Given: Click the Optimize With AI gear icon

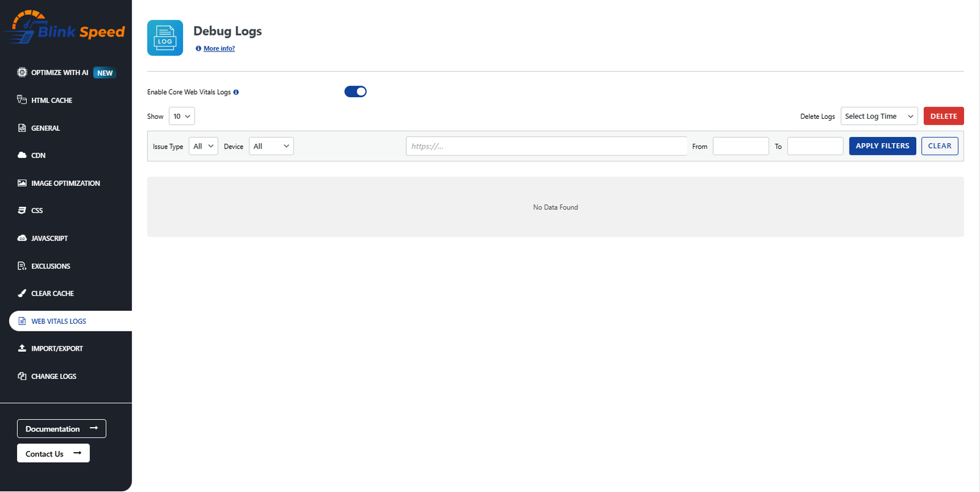Looking at the screenshot, I should click(22, 72).
